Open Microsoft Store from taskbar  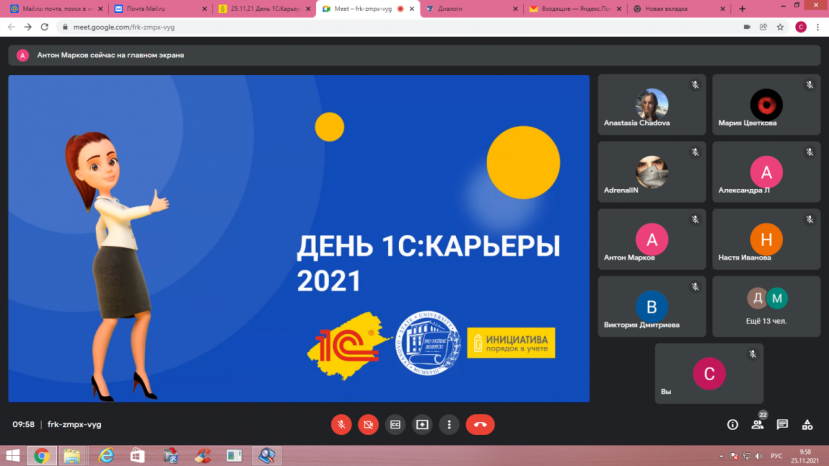point(137,455)
